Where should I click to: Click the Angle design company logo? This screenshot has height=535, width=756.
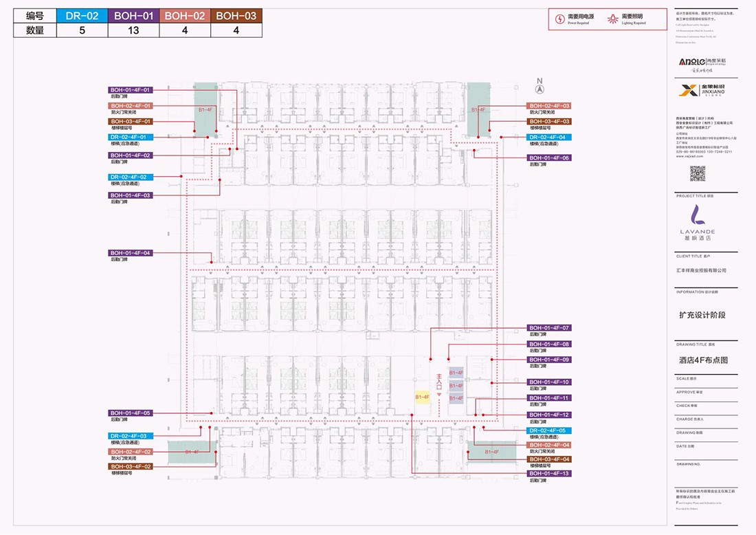pyautogui.click(x=702, y=61)
